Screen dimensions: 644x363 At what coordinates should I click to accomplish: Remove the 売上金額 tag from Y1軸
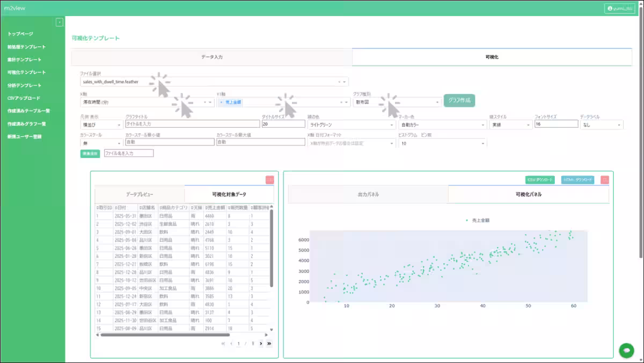[221, 102]
